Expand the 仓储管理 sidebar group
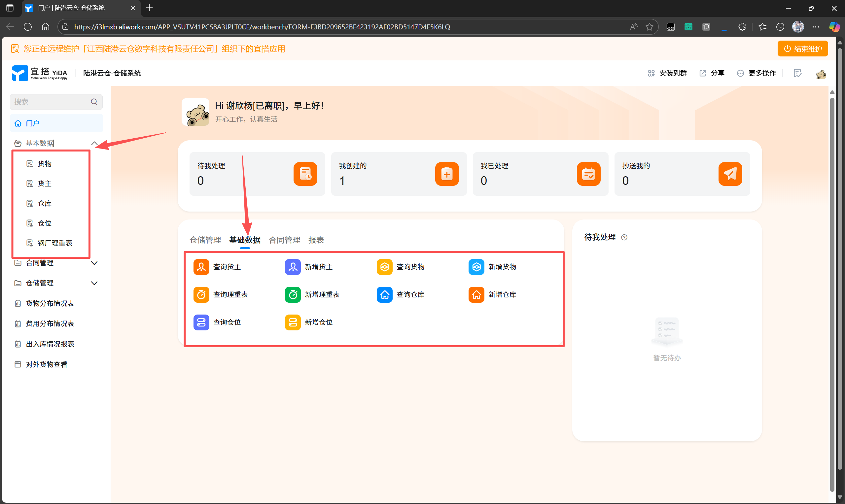The image size is (845, 504). (x=94, y=283)
